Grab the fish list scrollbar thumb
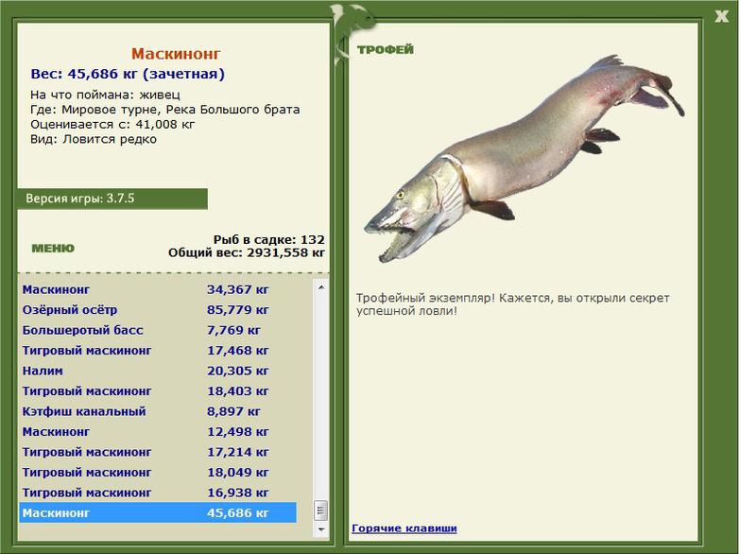This screenshot has width=756, height=554. tap(321, 511)
